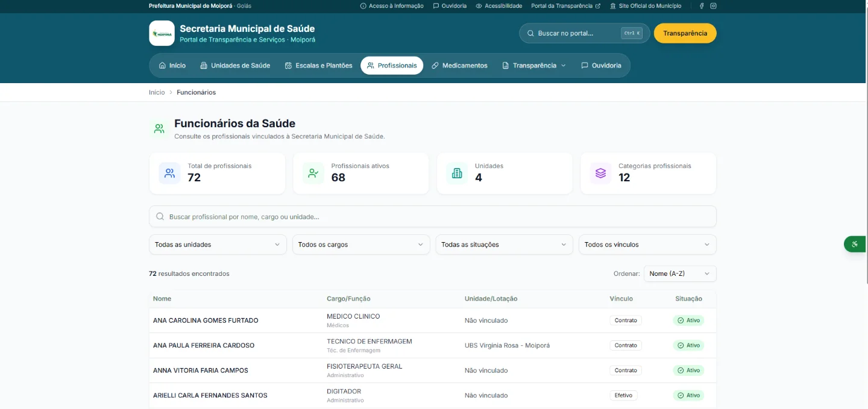The image size is (868, 409).
Task: Open Acesso à Informação link
Action: point(392,6)
